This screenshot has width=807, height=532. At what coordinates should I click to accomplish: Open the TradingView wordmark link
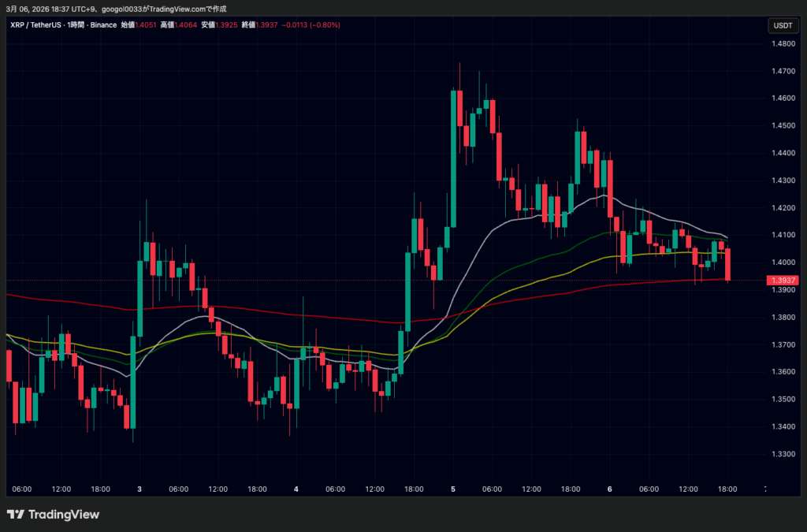click(64, 515)
